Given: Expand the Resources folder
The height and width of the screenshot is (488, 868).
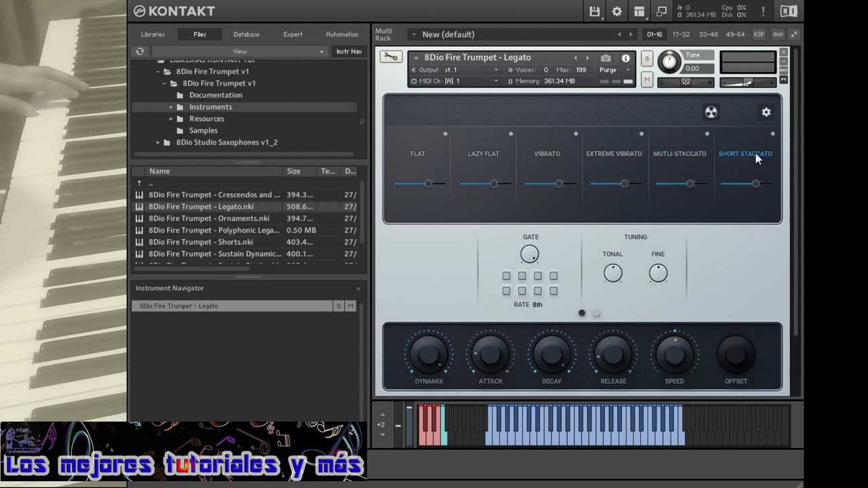Looking at the screenshot, I should click(x=171, y=119).
